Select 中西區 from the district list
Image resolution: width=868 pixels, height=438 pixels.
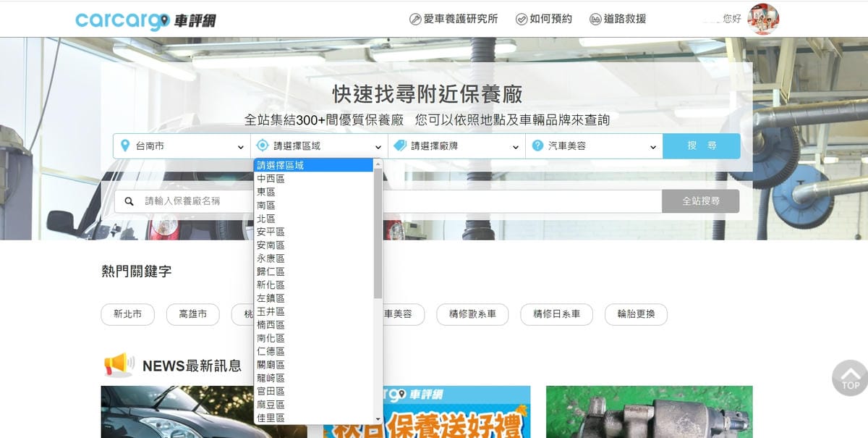[271, 179]
